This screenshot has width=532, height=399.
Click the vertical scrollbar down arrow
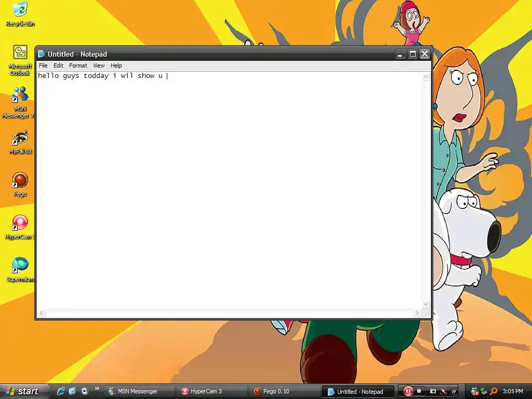(425, 304)
